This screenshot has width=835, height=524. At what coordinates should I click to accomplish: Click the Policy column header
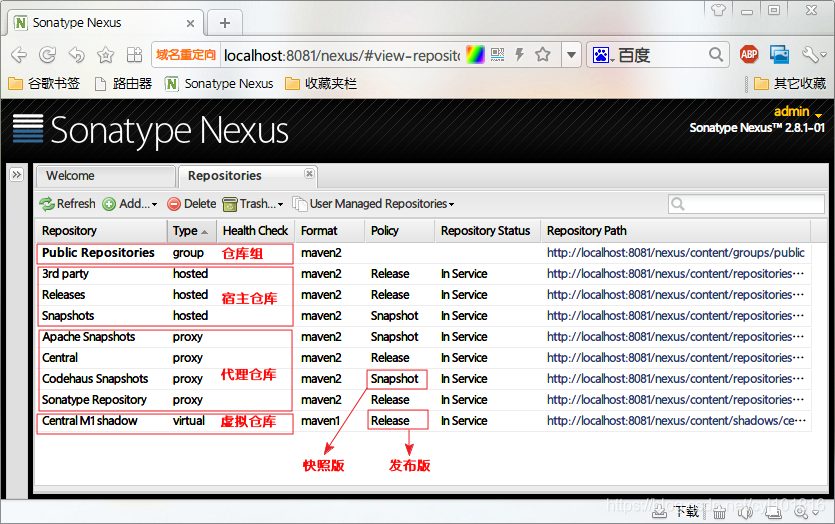coord(400,231)
